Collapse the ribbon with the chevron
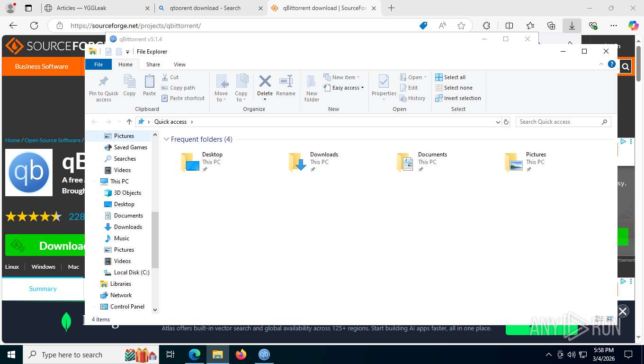 tap(601, 64)
